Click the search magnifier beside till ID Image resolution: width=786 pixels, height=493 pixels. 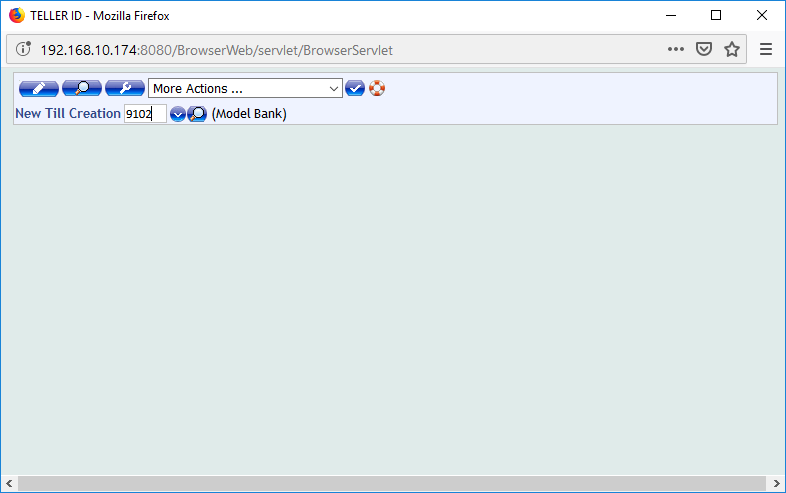197,114
